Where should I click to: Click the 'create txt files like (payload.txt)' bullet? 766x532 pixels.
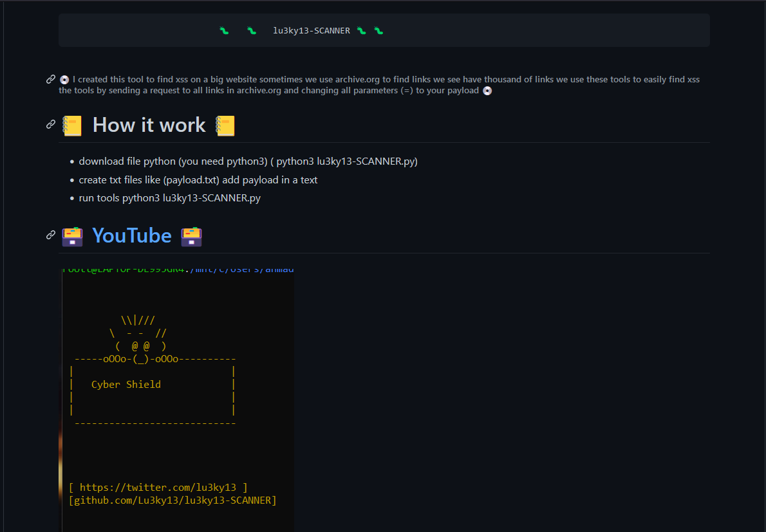coord(198,180)
